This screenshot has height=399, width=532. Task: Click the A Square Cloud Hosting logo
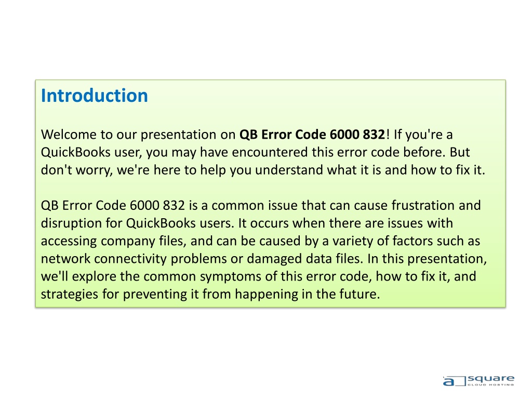(x=478, y=380)
